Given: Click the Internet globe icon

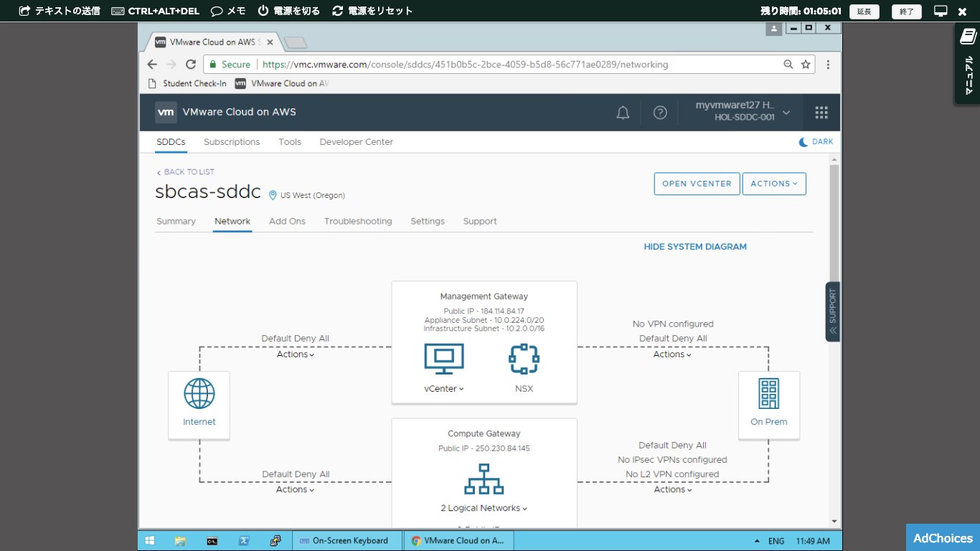Looking at the screenshot, I should coord(199,393).
